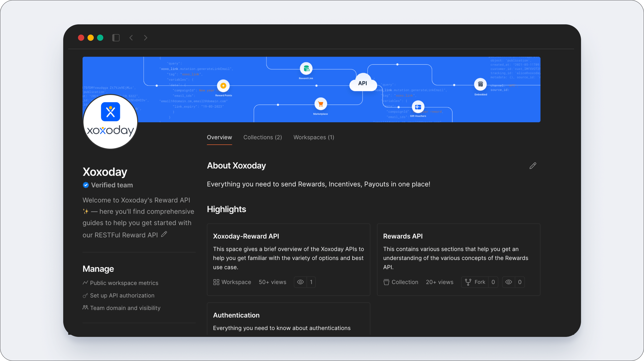Go forward with the right chevron

(x=145, y=38)
